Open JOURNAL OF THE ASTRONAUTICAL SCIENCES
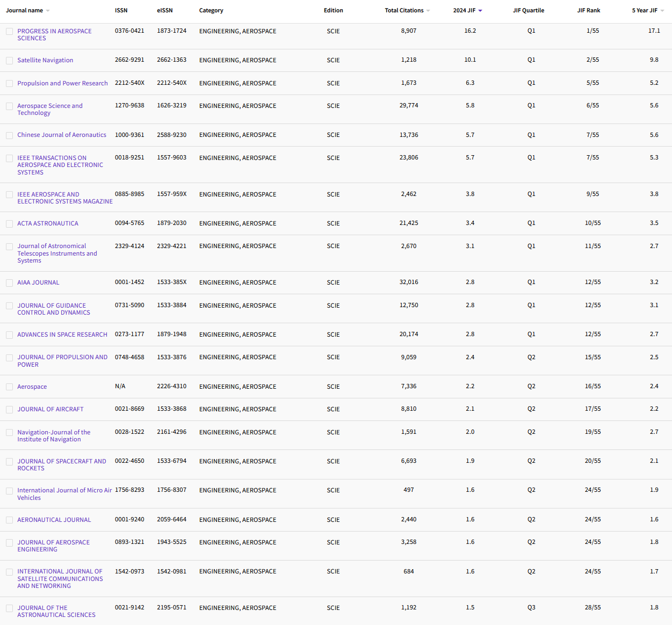Screen dimensions: 672x625 [56, 611]
